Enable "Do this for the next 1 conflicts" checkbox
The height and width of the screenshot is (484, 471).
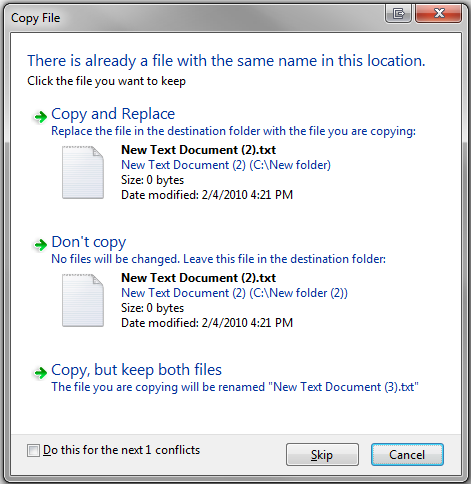click(x=33, y=450)
